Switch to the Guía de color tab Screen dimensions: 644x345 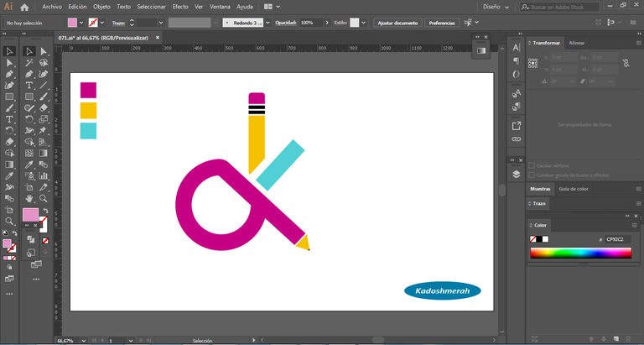(574, 189)
